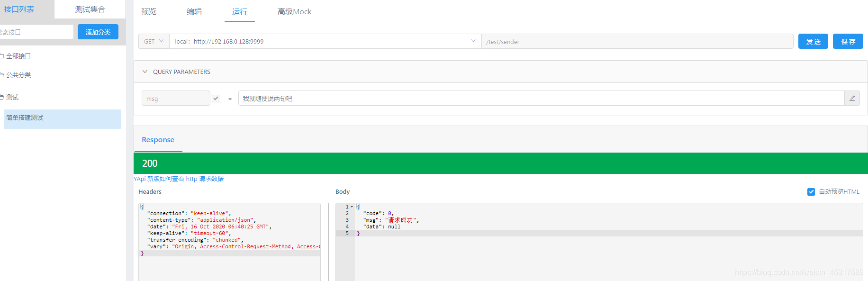Click the "vary" line in Headers

(234, 246)
